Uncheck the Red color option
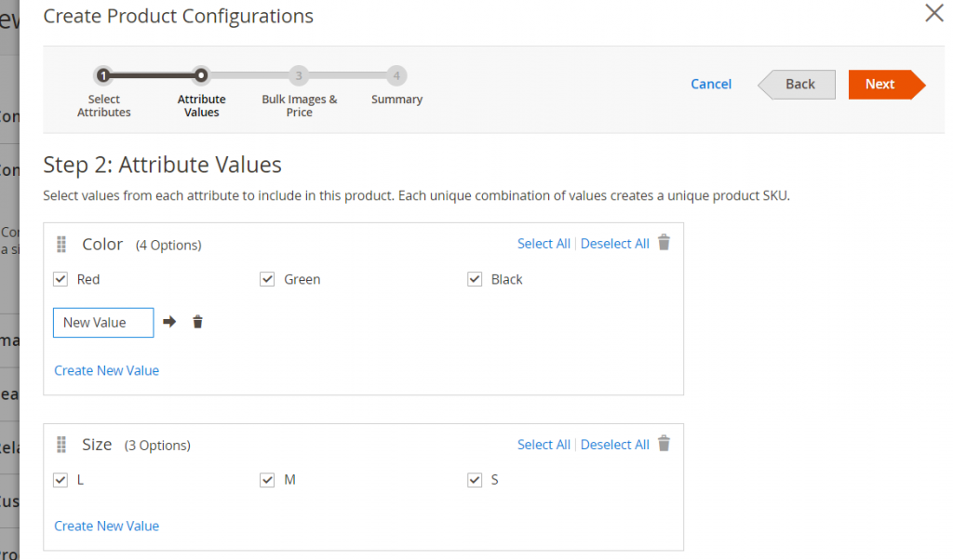 pos(60,278)
